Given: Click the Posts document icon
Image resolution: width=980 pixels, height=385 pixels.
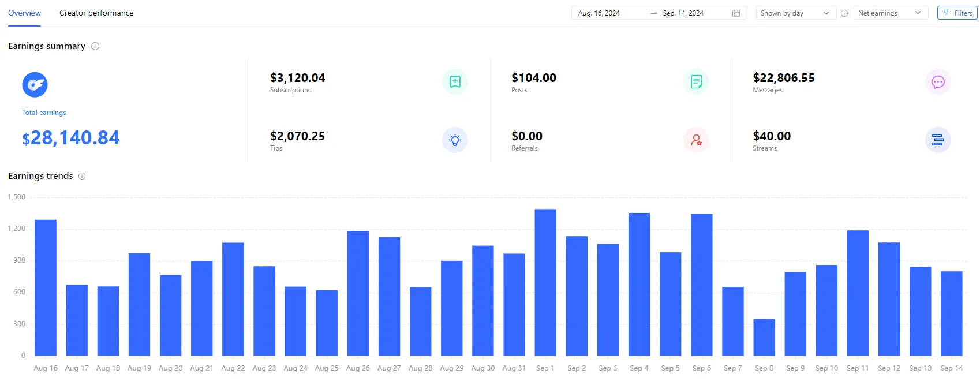Looking at the screenshot, I should (696, 82).
